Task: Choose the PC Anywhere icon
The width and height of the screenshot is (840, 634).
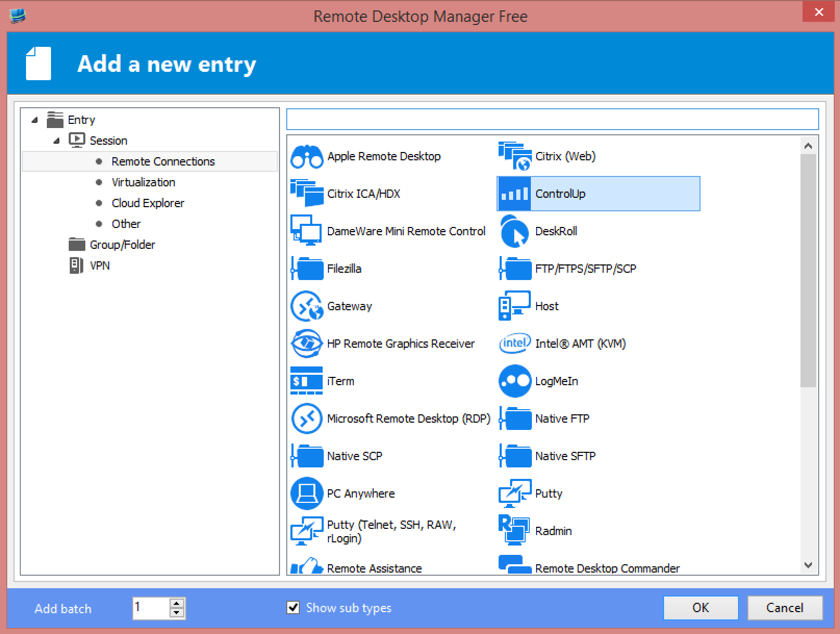Action: (307, 493)
